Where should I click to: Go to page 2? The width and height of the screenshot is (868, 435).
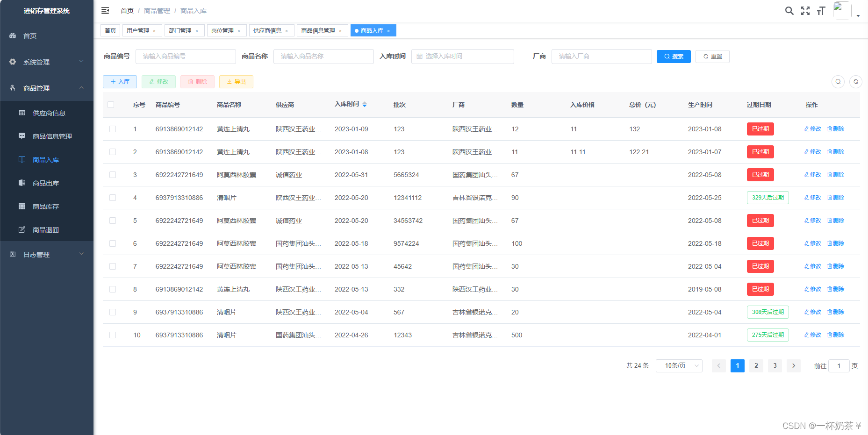pyautogui.click(x=756, y=365)
